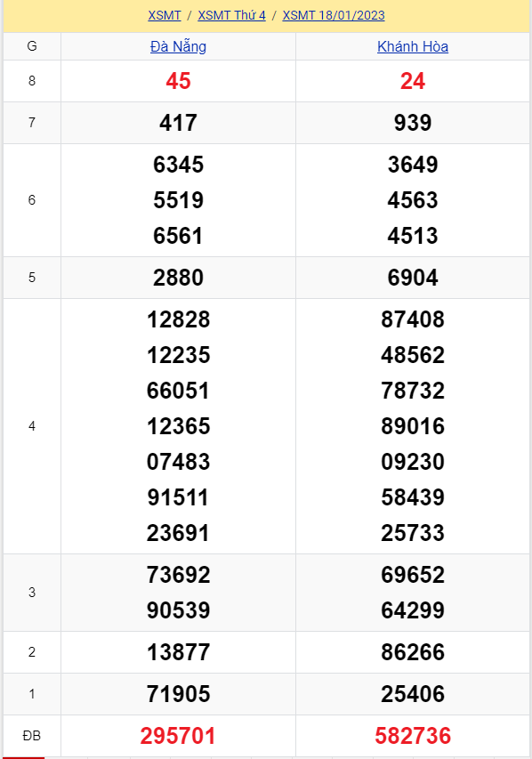Click Đà Nẵng prize 6 number 6345

click(178, 165)
